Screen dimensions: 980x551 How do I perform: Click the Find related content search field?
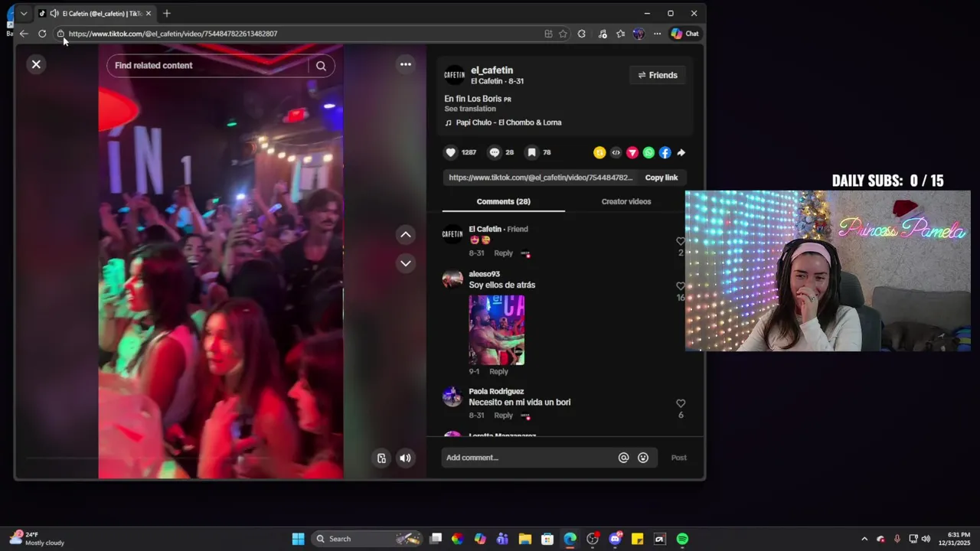point(207,66)
